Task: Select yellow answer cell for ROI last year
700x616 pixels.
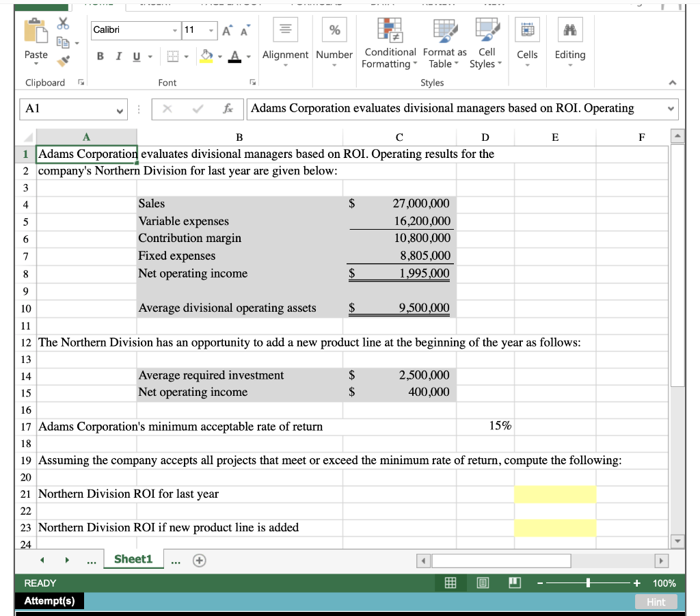Action: coord(554,494)
